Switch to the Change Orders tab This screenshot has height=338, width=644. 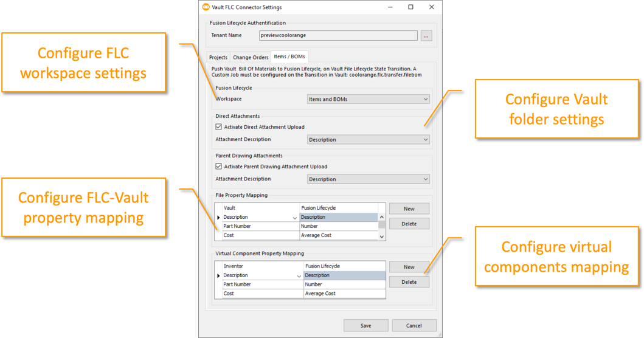click(x=251, y=58)
